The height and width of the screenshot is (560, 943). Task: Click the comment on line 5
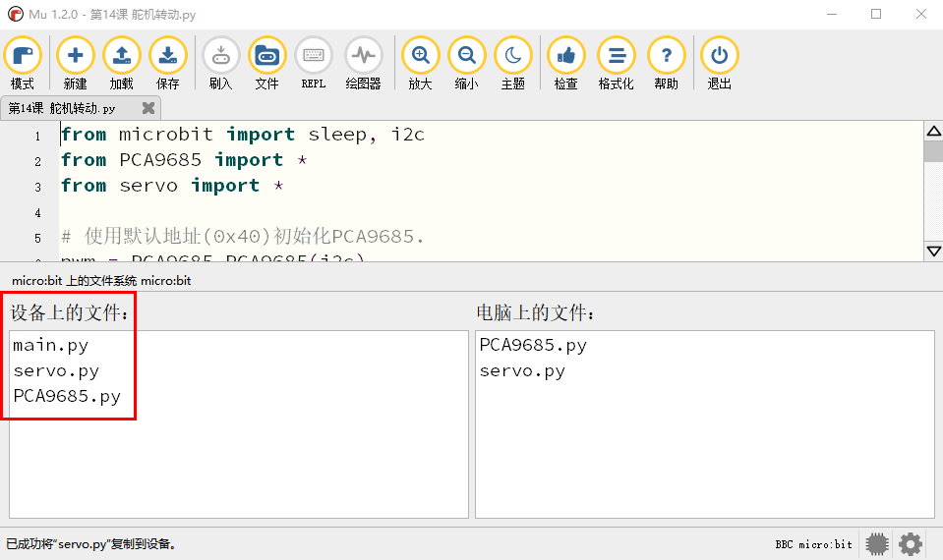[x=242, y=236]
